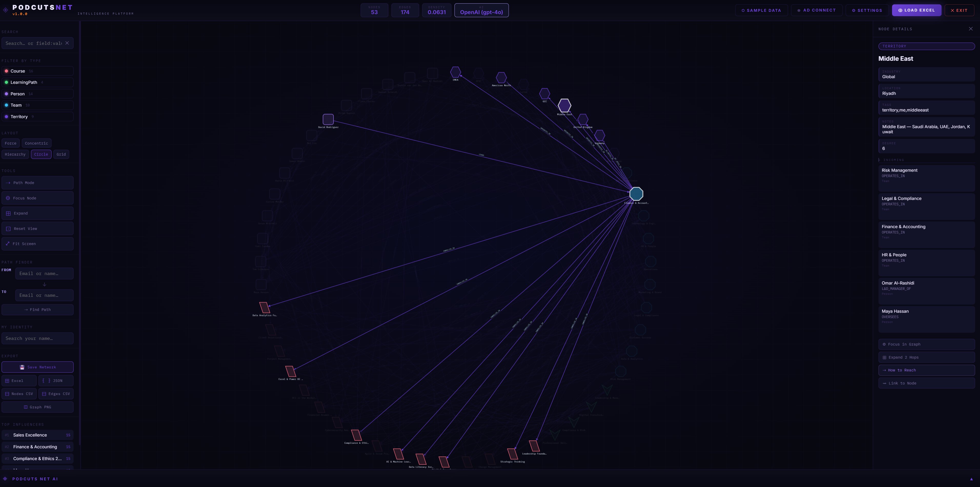Select the highlighted Middle East hexagon node
This screenshot has width=980, height=487.
(564, 105)
